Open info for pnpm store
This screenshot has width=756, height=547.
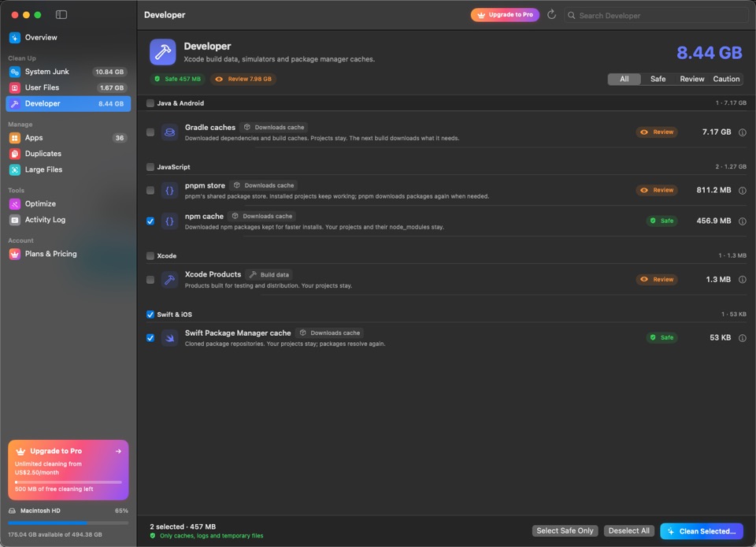743,191
